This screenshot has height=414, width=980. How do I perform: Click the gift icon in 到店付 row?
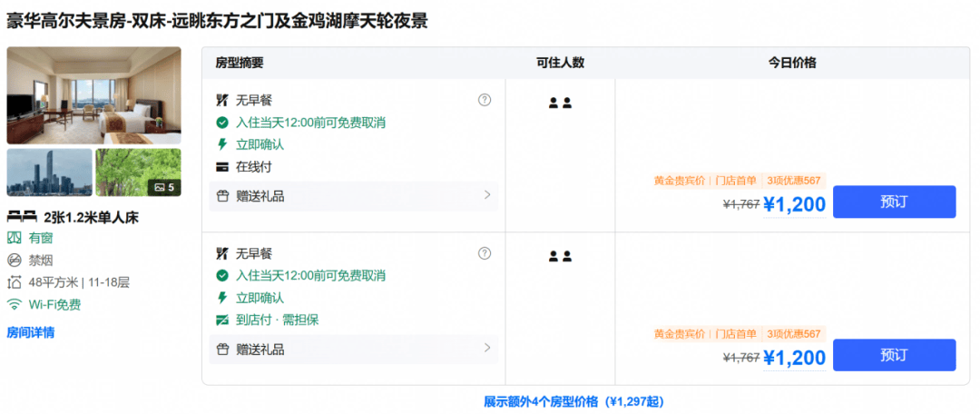(x=222, y=349)
